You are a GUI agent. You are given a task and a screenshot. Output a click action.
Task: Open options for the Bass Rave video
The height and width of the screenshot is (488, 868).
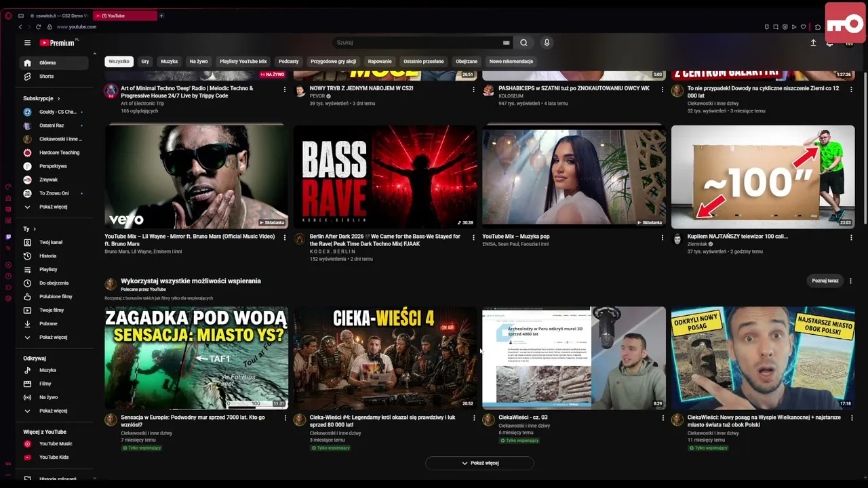(x=473, y=238)
